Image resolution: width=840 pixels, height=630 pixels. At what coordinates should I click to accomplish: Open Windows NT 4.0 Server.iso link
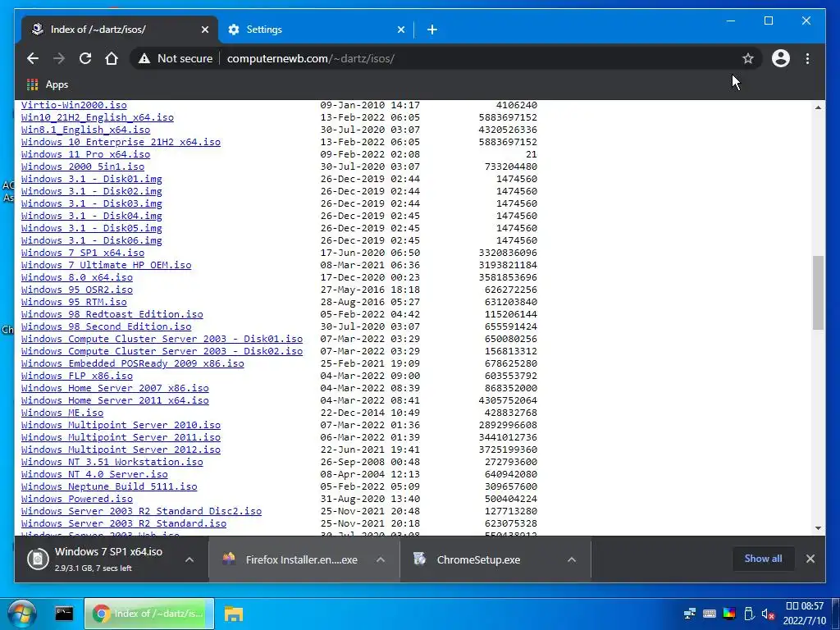94,475
